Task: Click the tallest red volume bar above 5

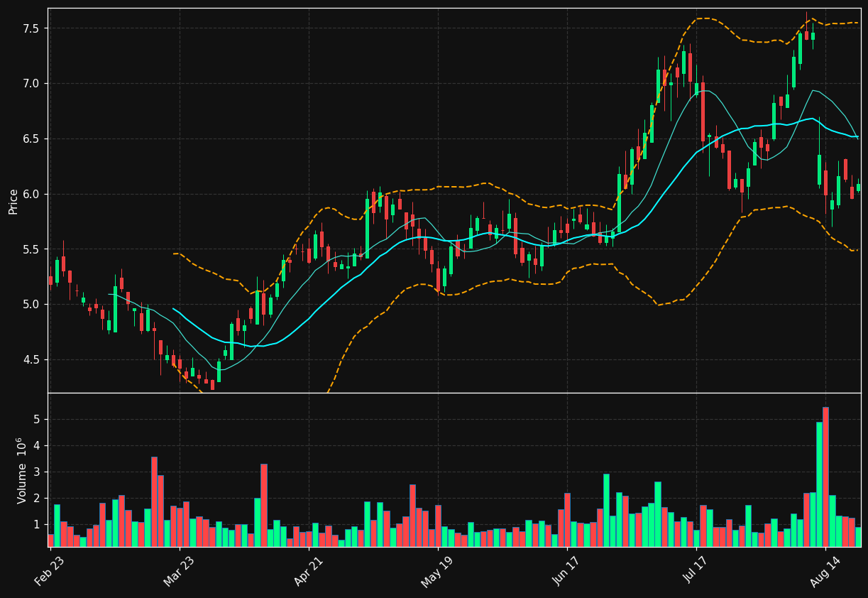Action: click(825, 477)
